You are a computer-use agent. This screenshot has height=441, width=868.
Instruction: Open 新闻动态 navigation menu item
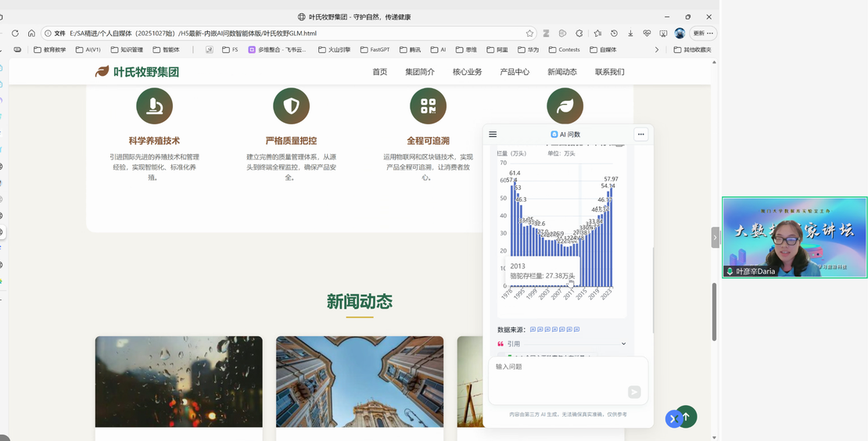(561, 72)
